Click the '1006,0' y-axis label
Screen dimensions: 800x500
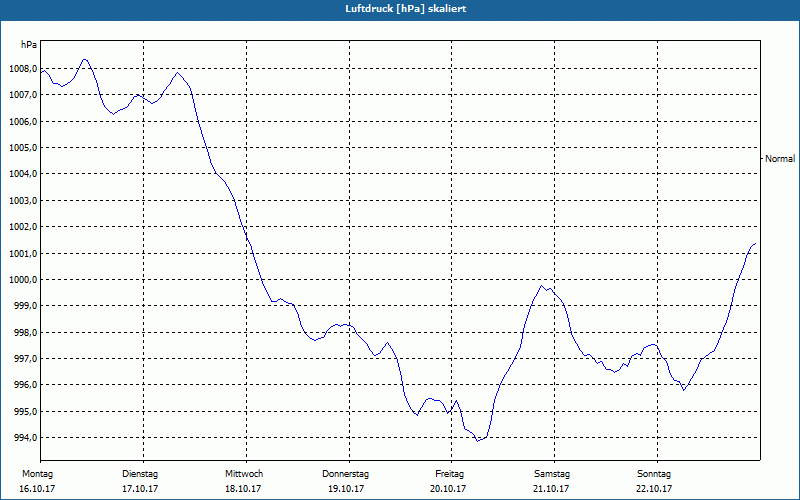click(x=23, y=121)
